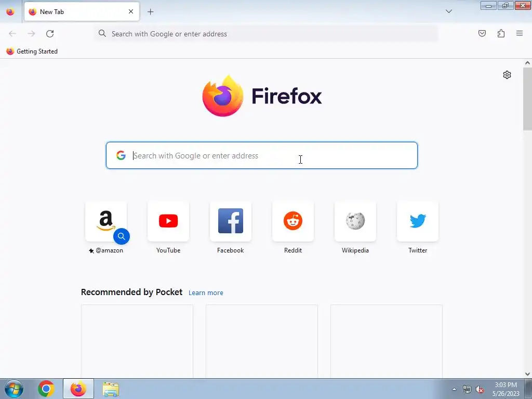Select the New Tab tab
This screenshot has width=532, height=399.
point(82,11)
